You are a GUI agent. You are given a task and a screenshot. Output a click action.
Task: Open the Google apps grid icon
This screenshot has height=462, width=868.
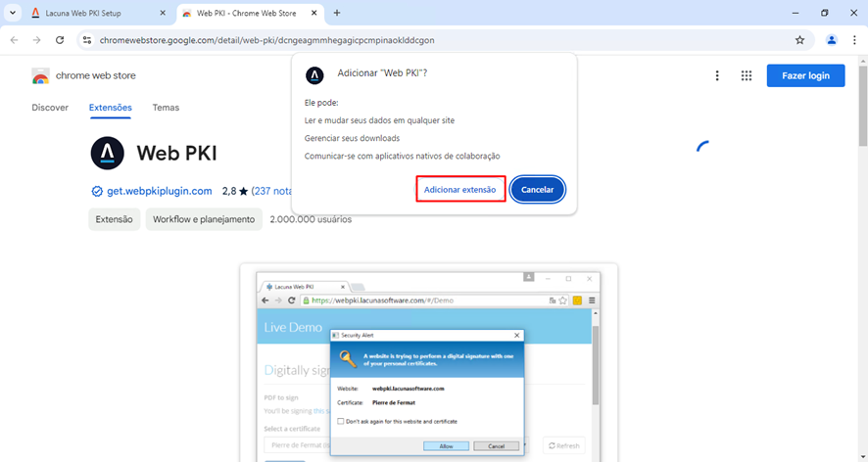(x=747, y=75)
